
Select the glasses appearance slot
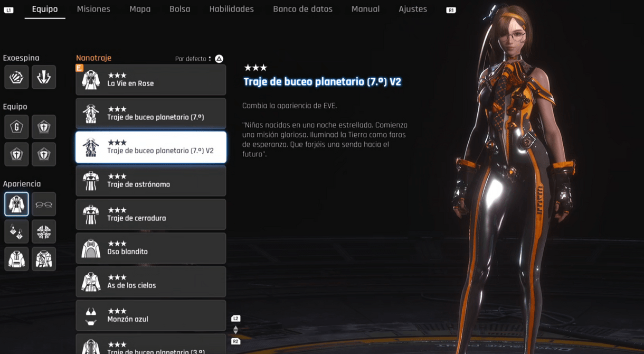point(44,204)
